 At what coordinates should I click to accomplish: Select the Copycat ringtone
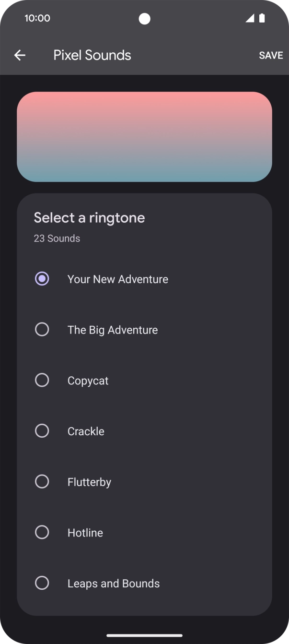click(x=42, y=380)
